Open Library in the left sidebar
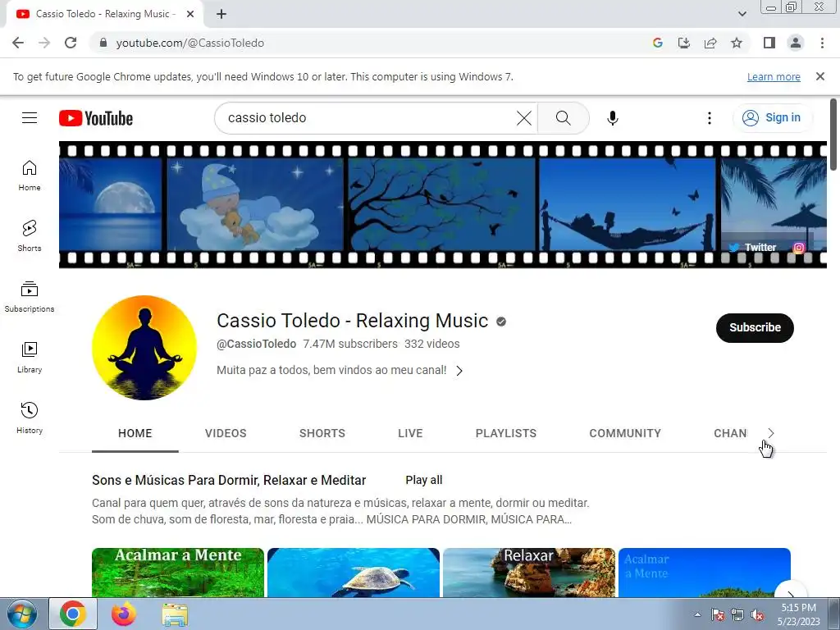 point(30,358)
